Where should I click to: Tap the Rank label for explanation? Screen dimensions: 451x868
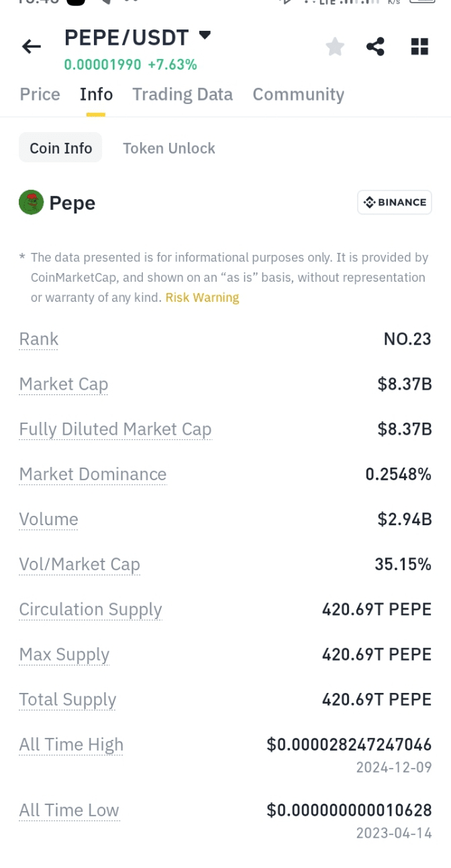pyautogui.click(x=39, y=339)
